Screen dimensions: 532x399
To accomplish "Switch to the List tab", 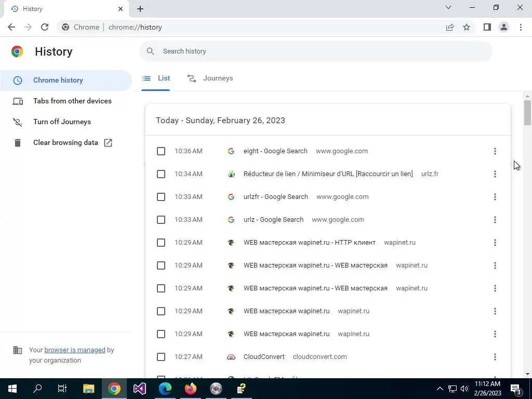I will click(156, 78).
